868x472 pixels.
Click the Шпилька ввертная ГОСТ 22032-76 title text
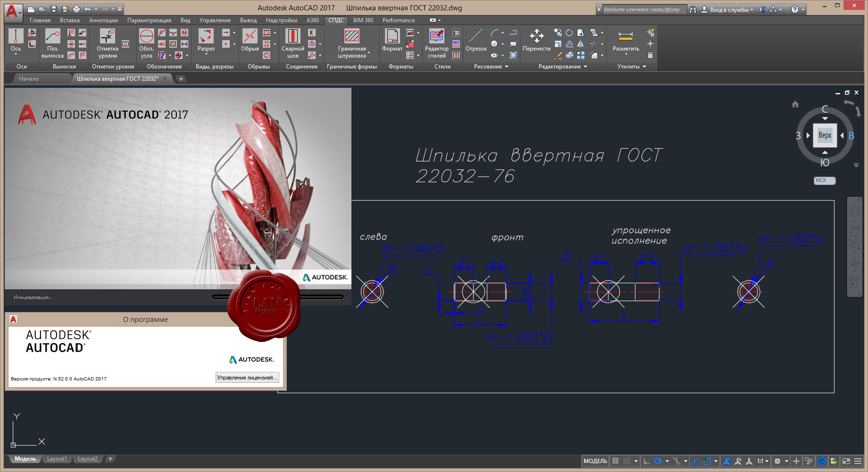[539, 166]
